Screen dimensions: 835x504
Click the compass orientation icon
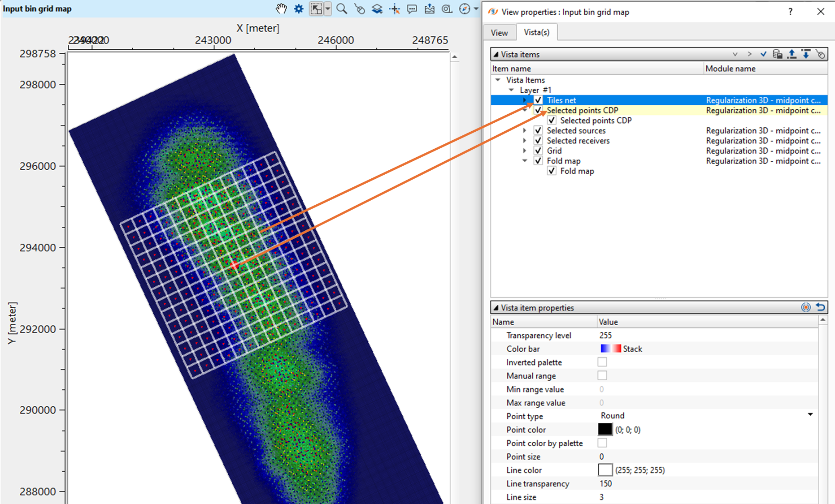click(x=464, y=9)
